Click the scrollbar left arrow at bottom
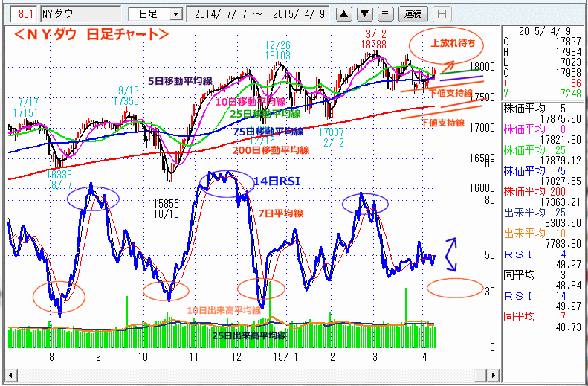Image resolution: width=588 pixels, height=386 pixels. (11, 374)
